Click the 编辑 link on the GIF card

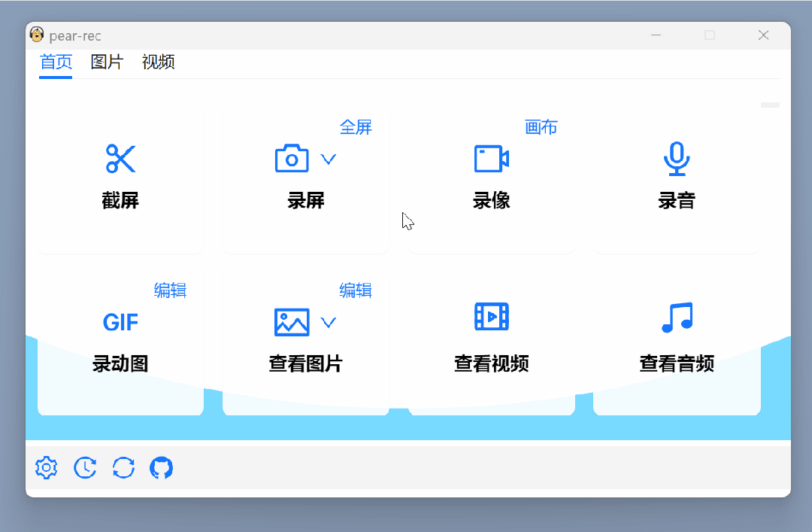click(x=170, y=290)
